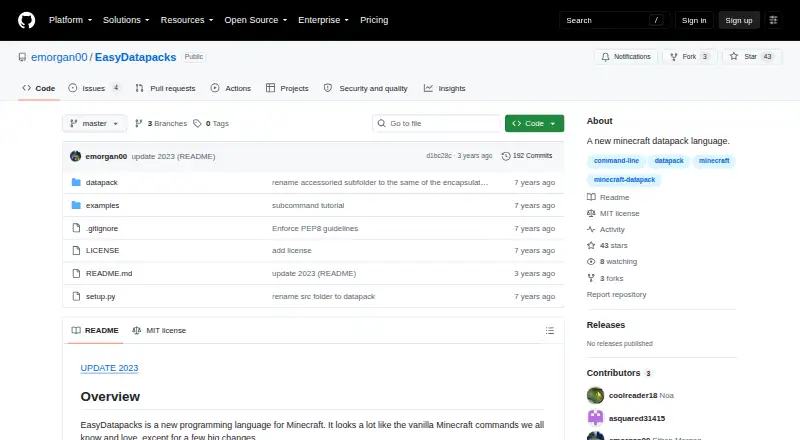
Task: Open Notifications button
Action: (626, 57)
